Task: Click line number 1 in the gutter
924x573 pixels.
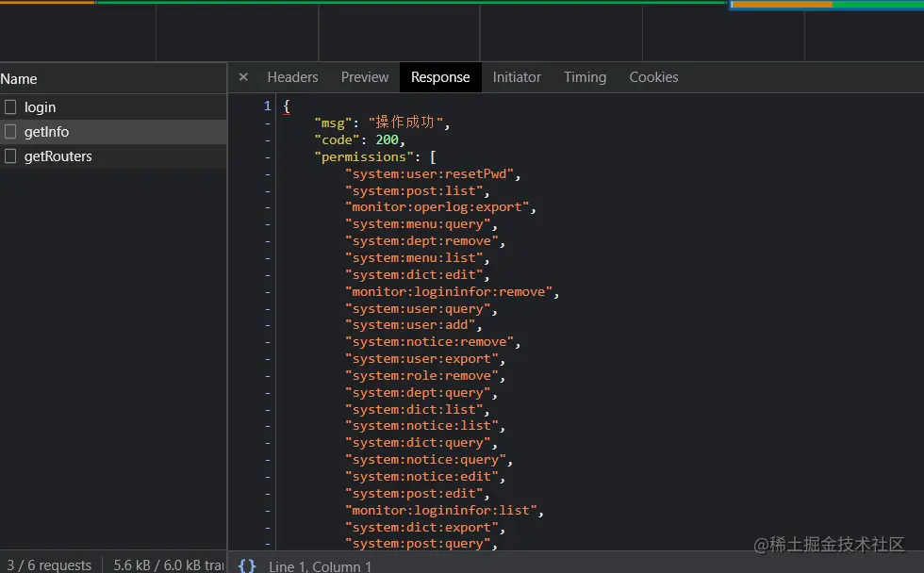Action: [x=268, y=106]
